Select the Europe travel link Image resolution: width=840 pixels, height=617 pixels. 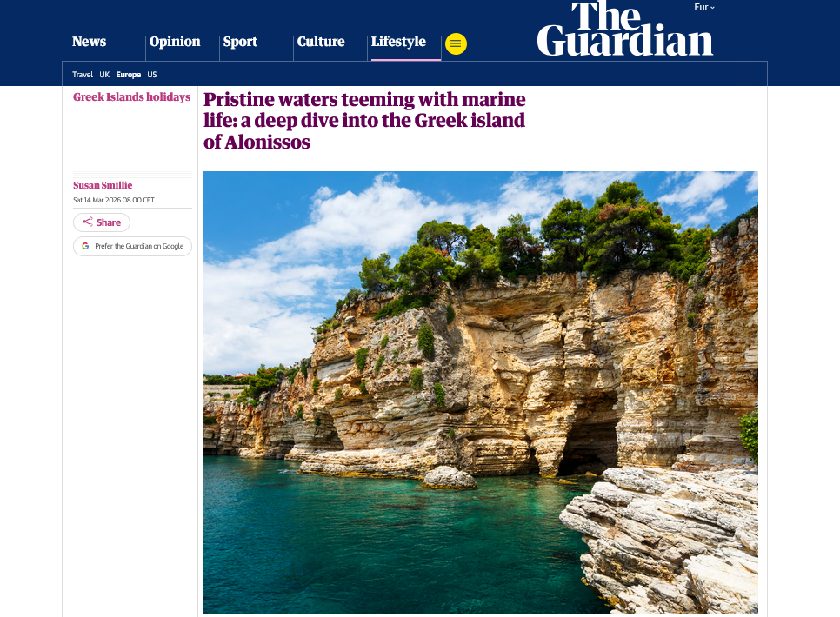(x=129, y=75)
